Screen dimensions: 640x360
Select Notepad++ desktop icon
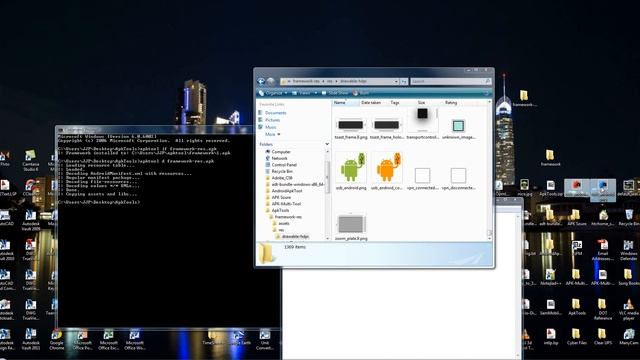551,277
